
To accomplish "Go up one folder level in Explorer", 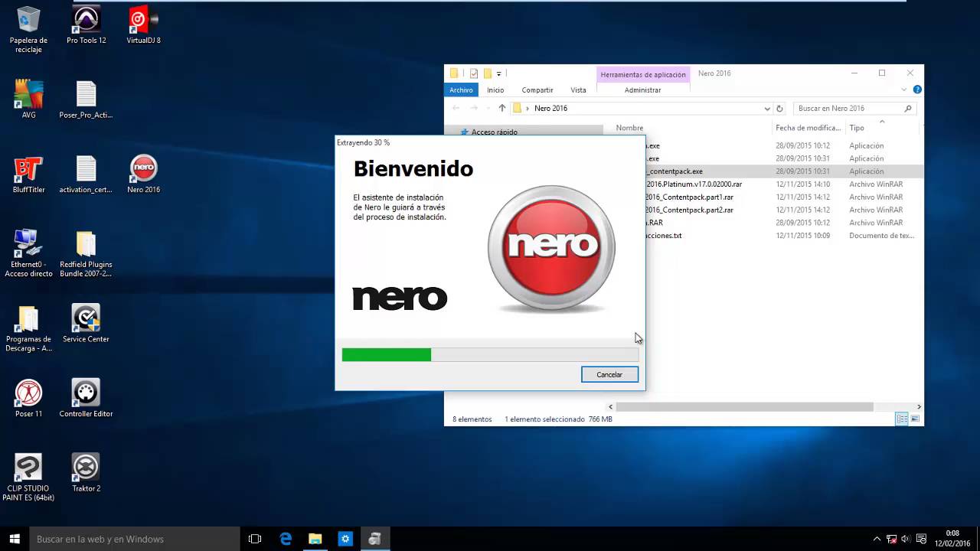I will click(502, 109).
